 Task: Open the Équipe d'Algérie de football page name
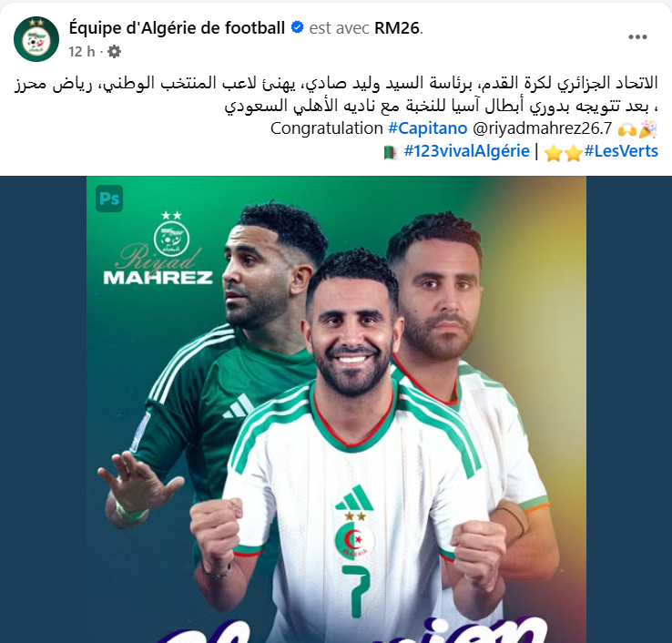click(x=177, y=28)
